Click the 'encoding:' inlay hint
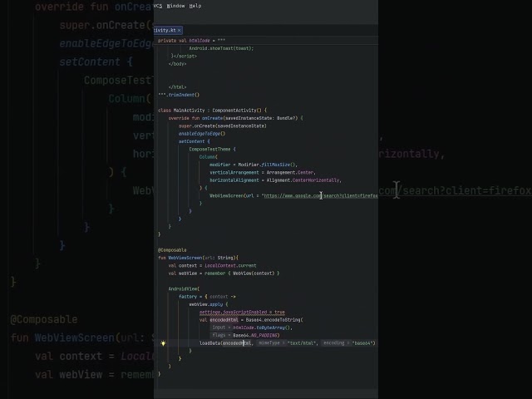The width and height of the screenshot is (532, 399). click(334, 343)
